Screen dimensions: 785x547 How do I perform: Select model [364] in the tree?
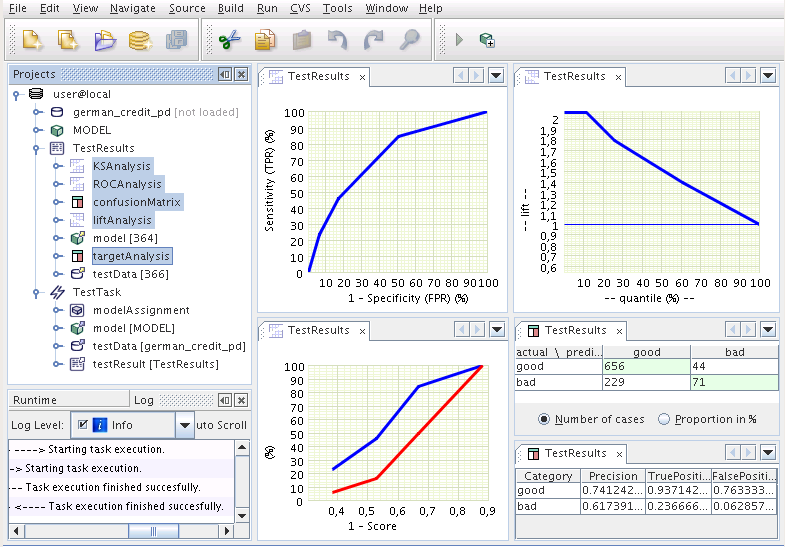tap(125, 238)
